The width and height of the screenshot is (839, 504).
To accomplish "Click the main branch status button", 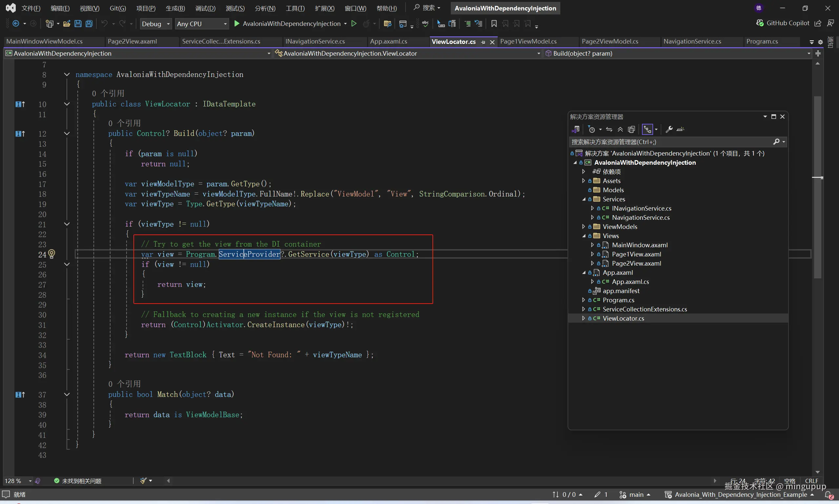I will click(x=635, y=495).
